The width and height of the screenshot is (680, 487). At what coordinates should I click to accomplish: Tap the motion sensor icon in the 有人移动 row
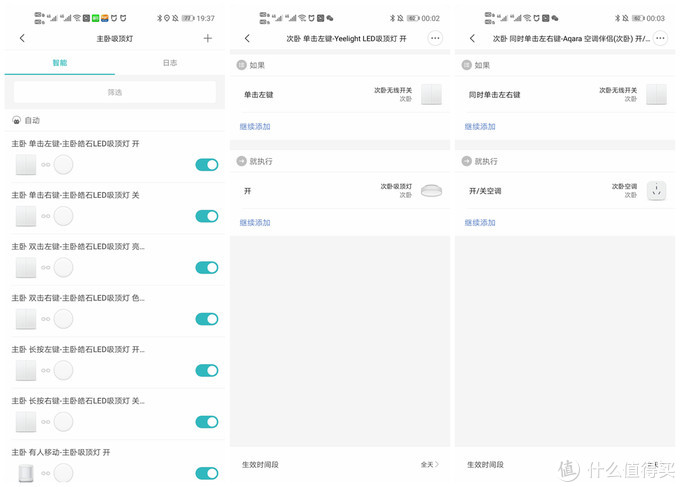tap(26, 473)
